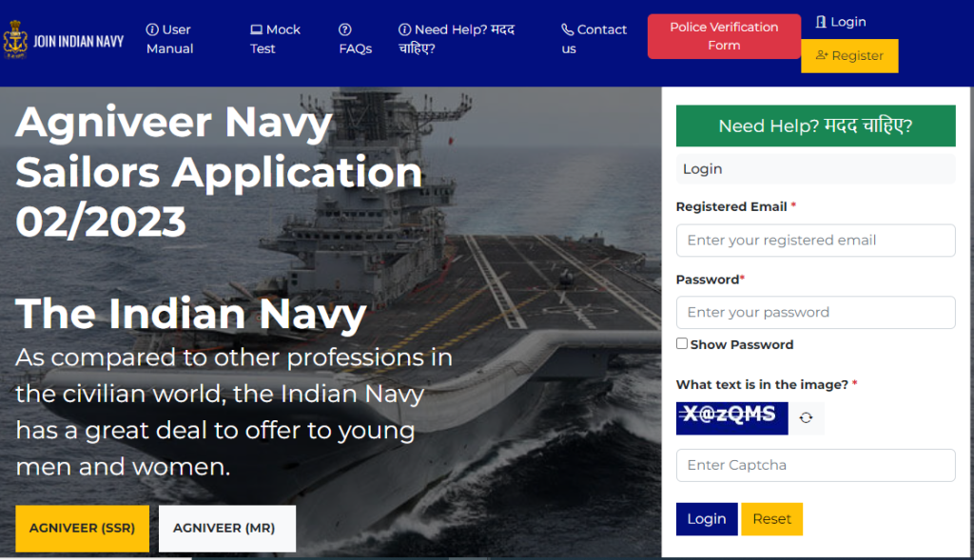Click Login in the top navigation
This screenshot has width=974, height=560.
click(x=841, y=23)
